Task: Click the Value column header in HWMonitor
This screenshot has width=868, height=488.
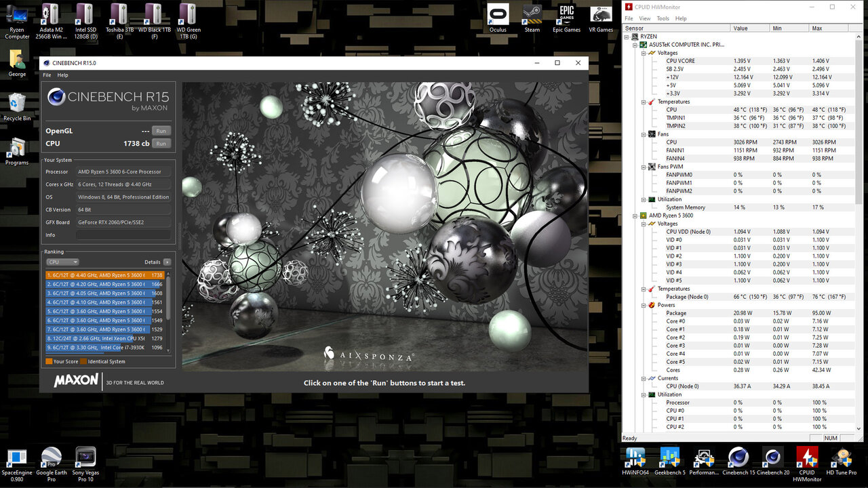Action: (x=750, y=28)
